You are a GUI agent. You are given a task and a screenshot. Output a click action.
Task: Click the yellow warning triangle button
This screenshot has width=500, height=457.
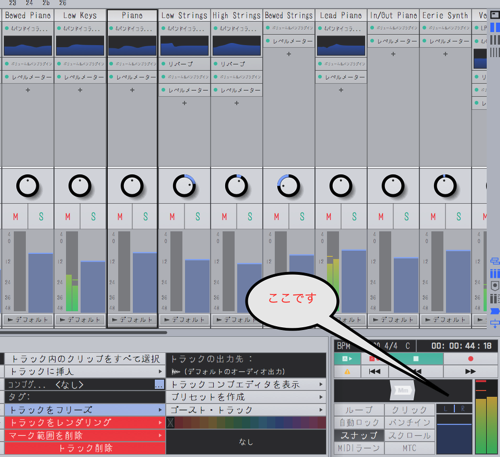pyautogui.click(x=347, y=371)
